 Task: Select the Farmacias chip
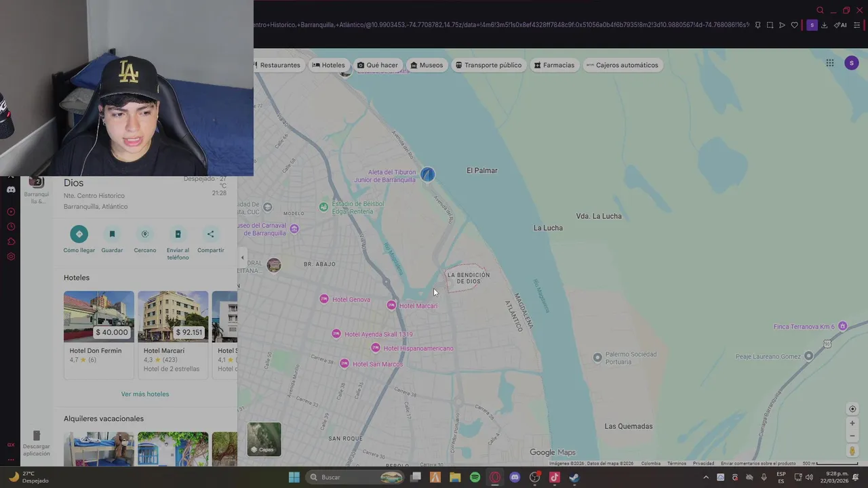pyautogui.click(x=554, y=65)
